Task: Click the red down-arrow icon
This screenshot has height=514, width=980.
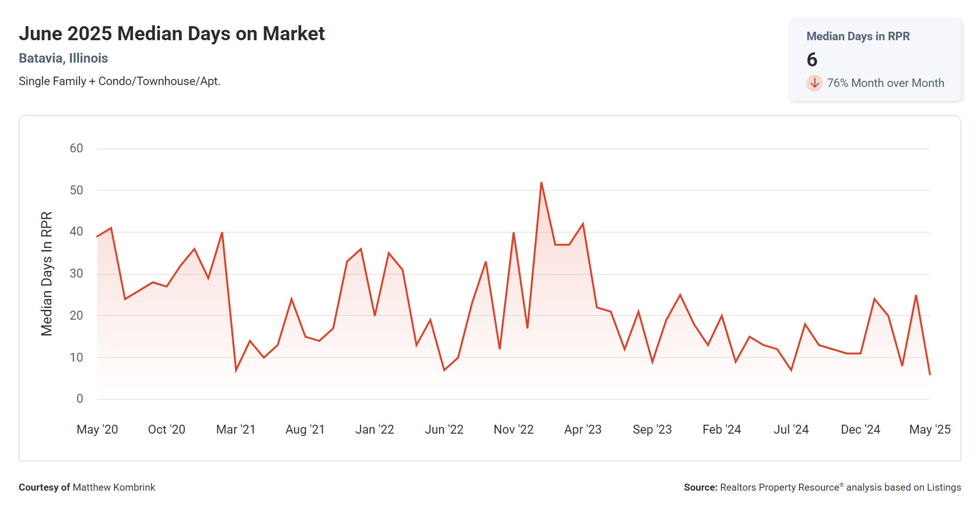Action: 814,83
